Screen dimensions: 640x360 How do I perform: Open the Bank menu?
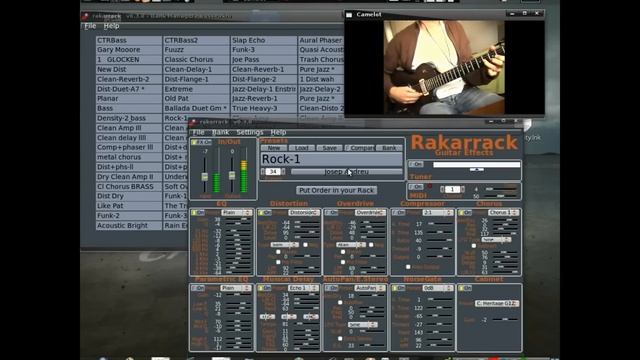pyautogui.click(x=220, y=132)
